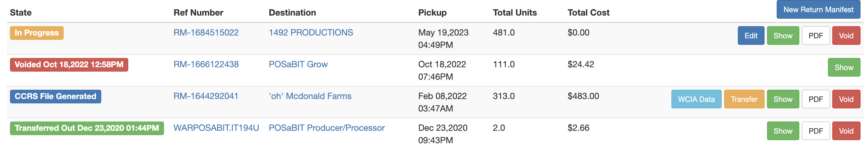This screenshot has width=868, height=147.
Task: Download PDF for manifest RM-1644292041
Action: tap(815, 99)
